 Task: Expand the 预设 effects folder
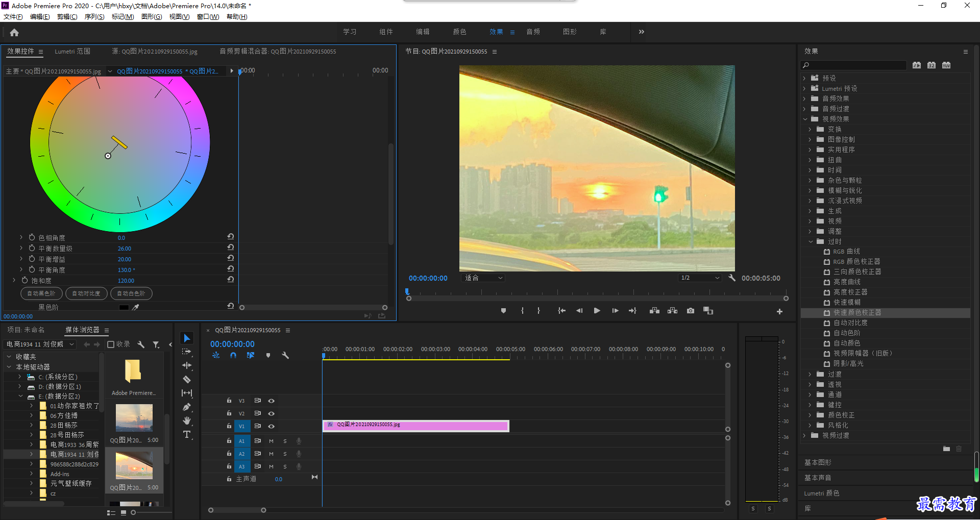(804, 78)
